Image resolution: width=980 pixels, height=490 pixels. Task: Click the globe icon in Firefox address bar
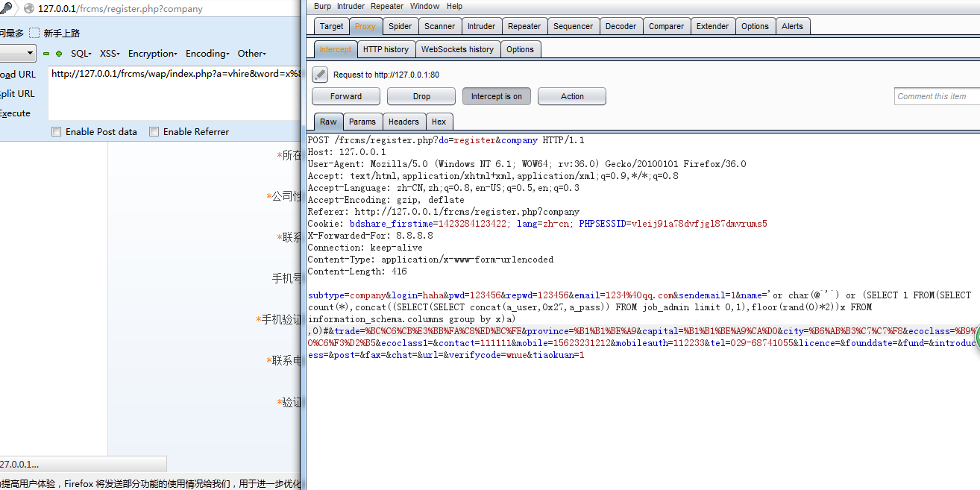pyautogui.click(x=29, y=9)
